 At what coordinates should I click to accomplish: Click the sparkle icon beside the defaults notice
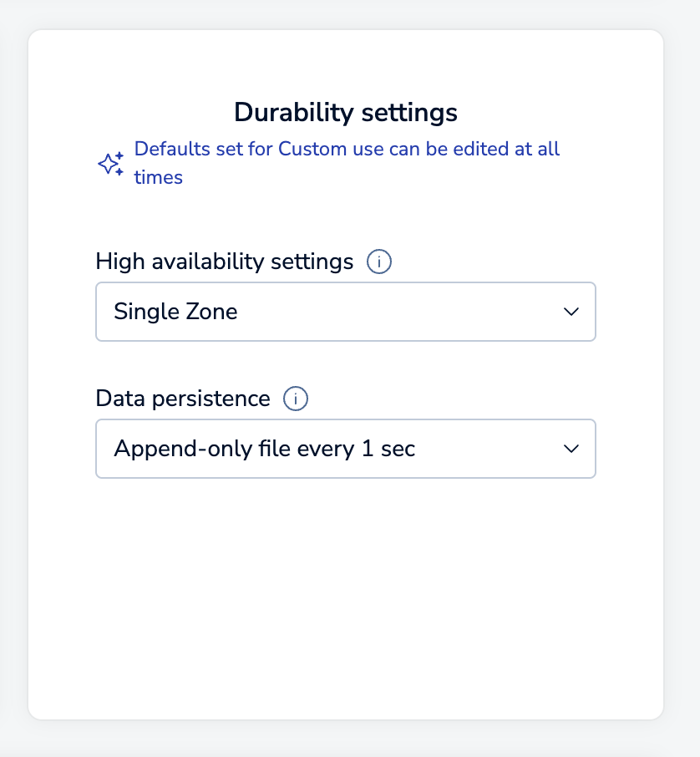coord(111,164)
